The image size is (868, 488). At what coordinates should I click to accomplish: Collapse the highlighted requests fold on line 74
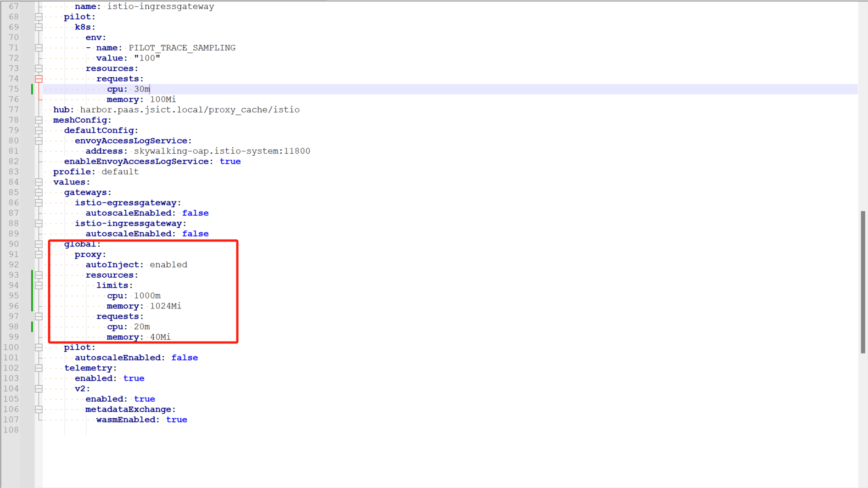[39, 79]
